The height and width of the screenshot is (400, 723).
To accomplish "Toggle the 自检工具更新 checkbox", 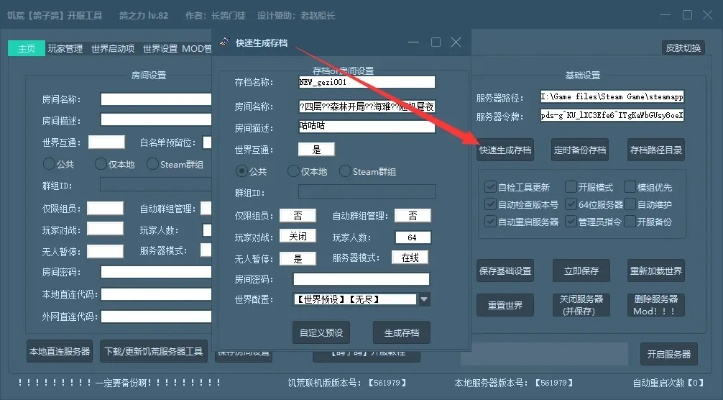I will click(x=490, y=187).
